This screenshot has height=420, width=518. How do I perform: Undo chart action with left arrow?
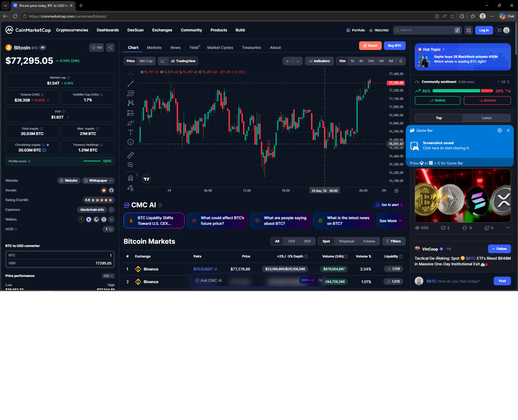[x=287, y=61]
